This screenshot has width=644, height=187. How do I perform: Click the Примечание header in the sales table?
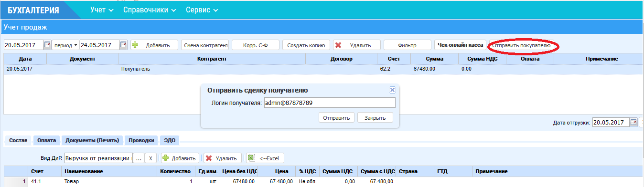coord(601,59)
